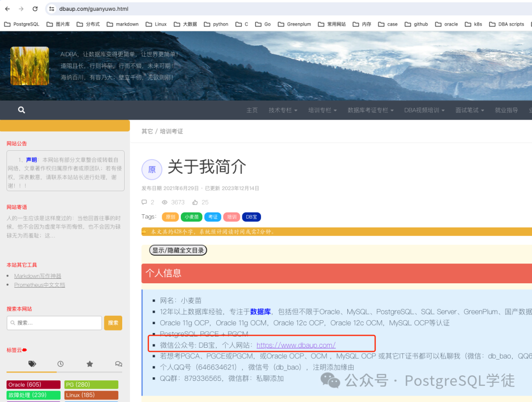This screenshot has height=402, width=532.
Task: Open 就业指导 in the navigation bar
Action: (506, 110)
